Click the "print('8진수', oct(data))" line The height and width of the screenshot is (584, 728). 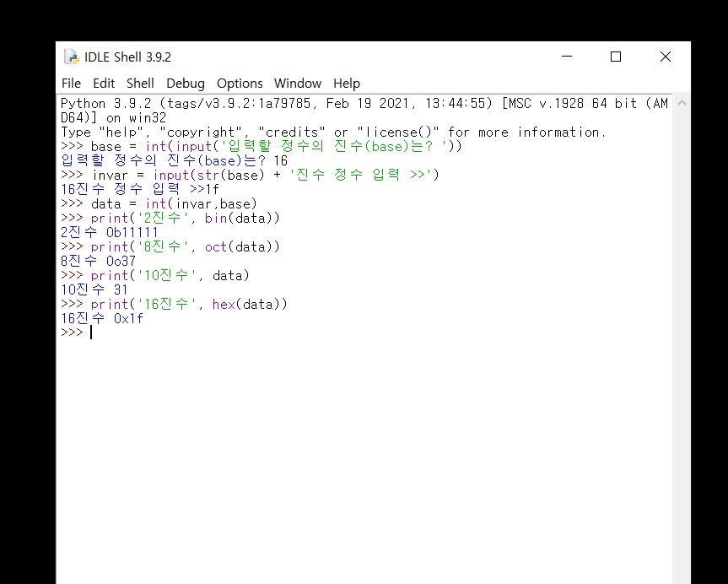(x=170, y=246)
